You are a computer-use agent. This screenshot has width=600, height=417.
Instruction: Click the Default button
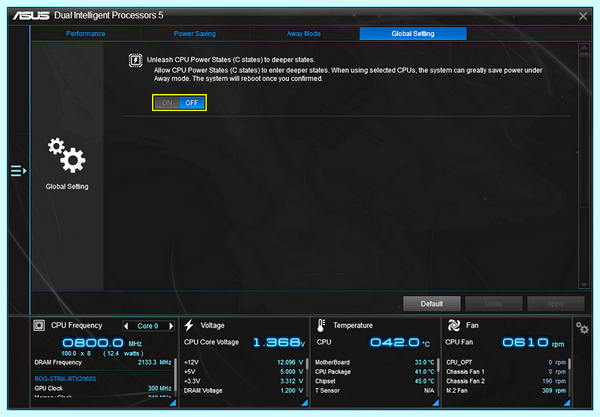[432, 304]
